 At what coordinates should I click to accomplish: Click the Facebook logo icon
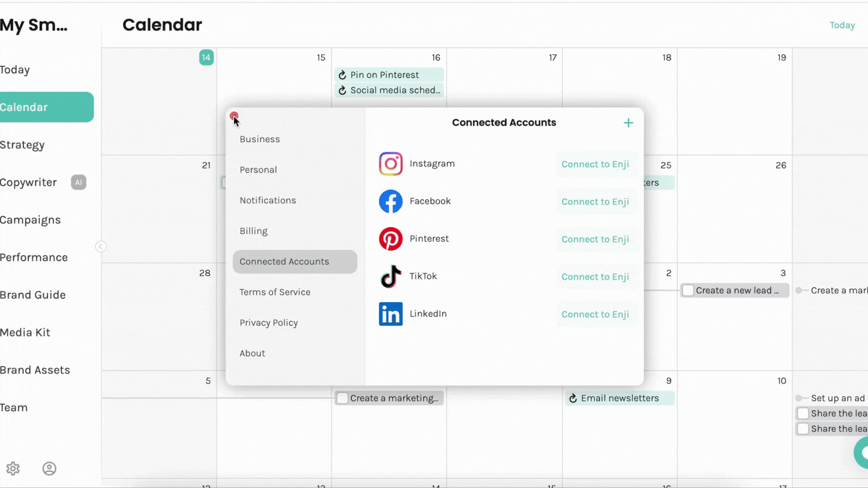tap(391, 202)
